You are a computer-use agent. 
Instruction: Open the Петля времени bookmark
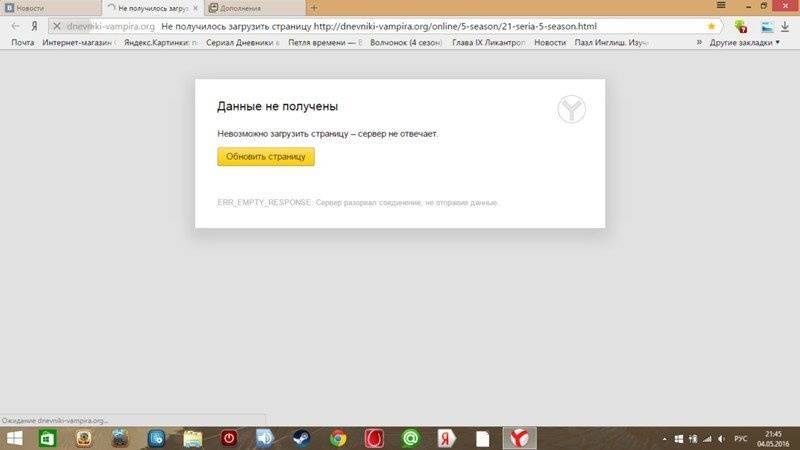325,43
